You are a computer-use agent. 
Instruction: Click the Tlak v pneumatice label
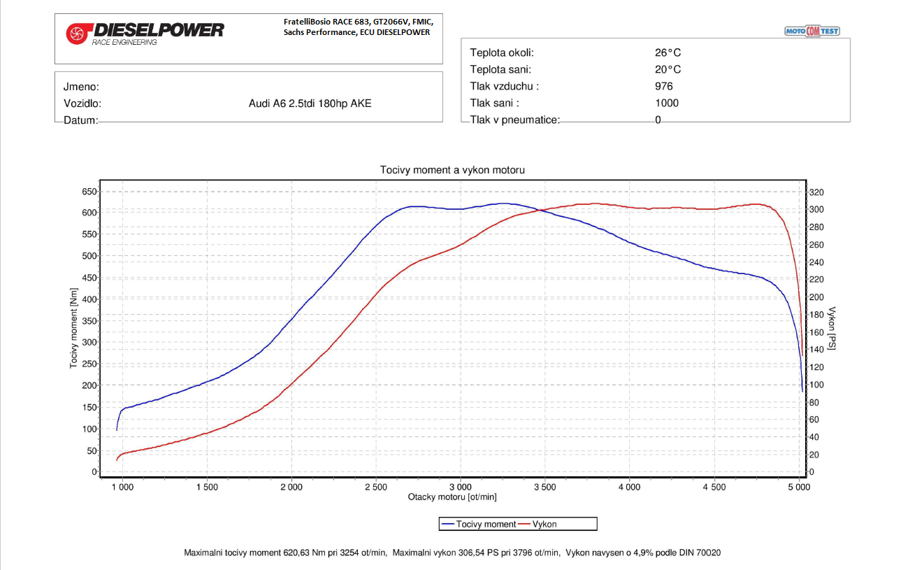pos(515,120)
